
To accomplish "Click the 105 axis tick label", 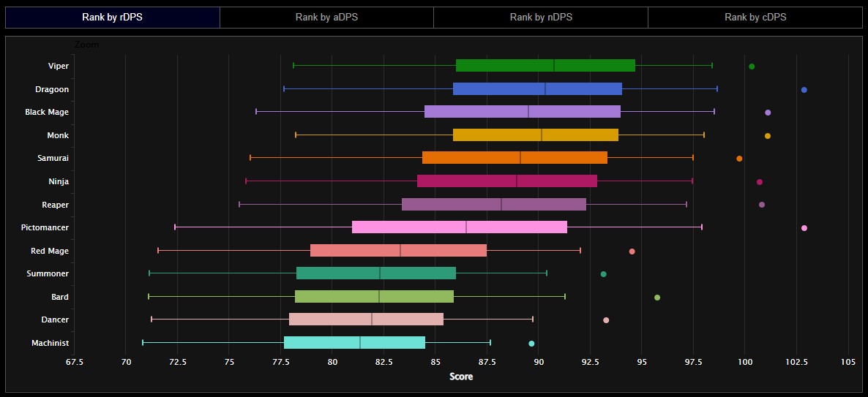I will coord(848,362).
